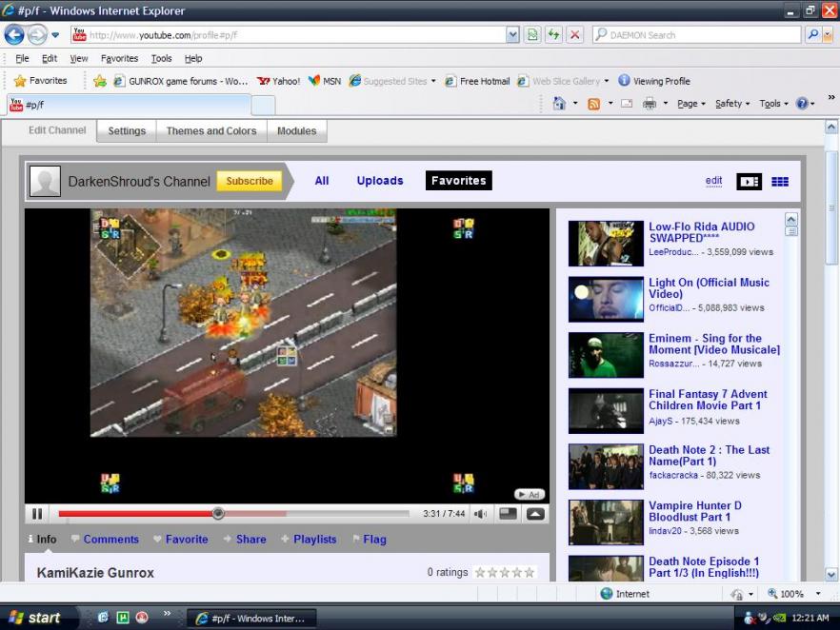Expand the address bar dropdown arrow
This screenshot has height=630, width=840.
[512, 35]
